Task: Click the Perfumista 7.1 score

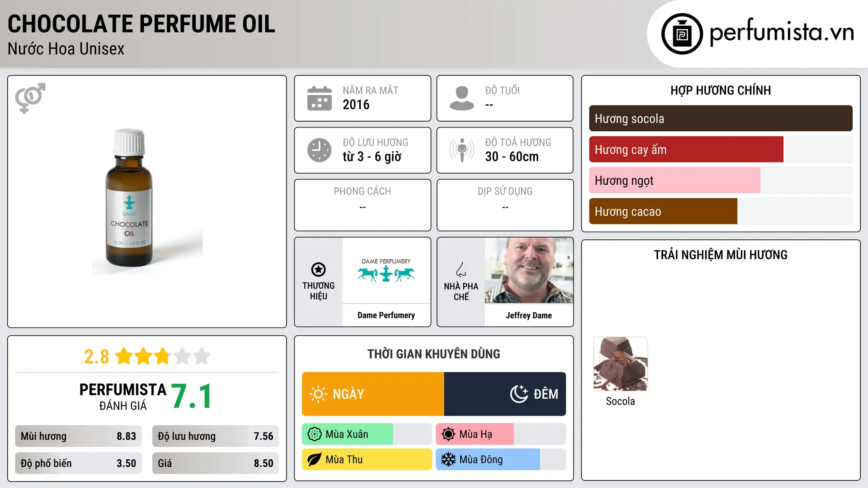Action: tap(192, 396)
